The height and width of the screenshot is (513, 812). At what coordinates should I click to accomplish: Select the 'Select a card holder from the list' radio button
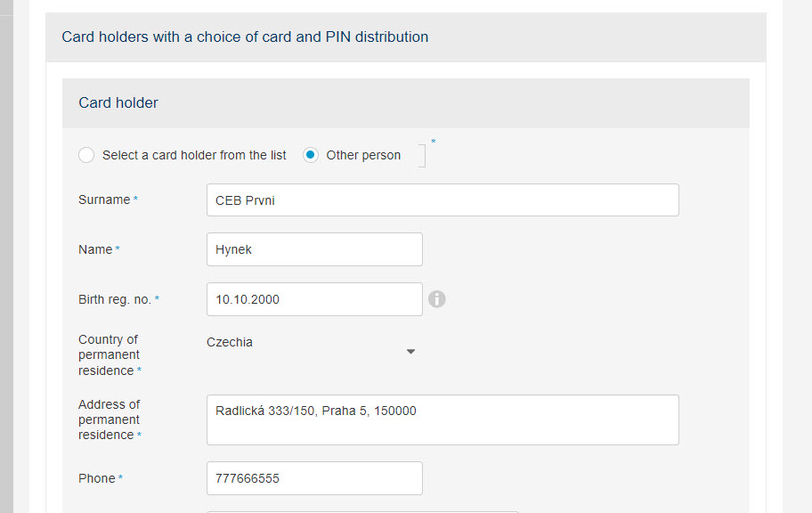pos(86,155)
